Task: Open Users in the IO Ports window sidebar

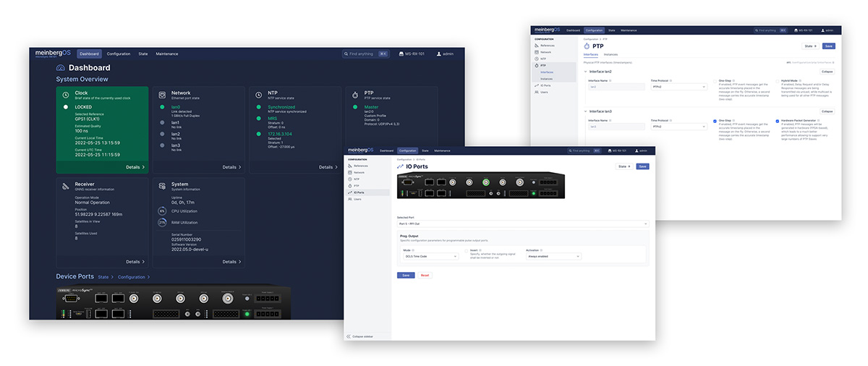Action: pyautogui.click(x=356, y=198)
